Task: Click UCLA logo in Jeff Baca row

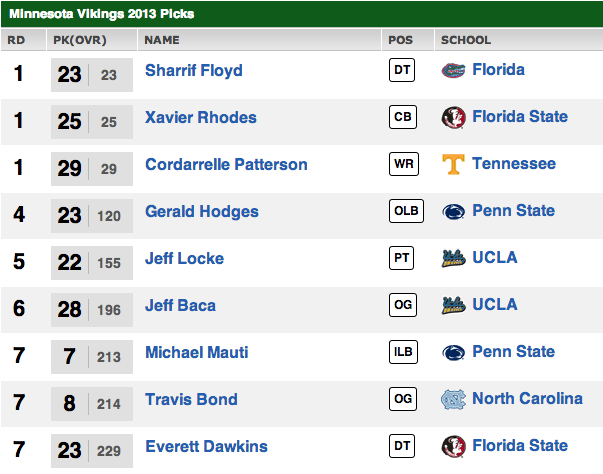Action: click(x=454, y=306)
